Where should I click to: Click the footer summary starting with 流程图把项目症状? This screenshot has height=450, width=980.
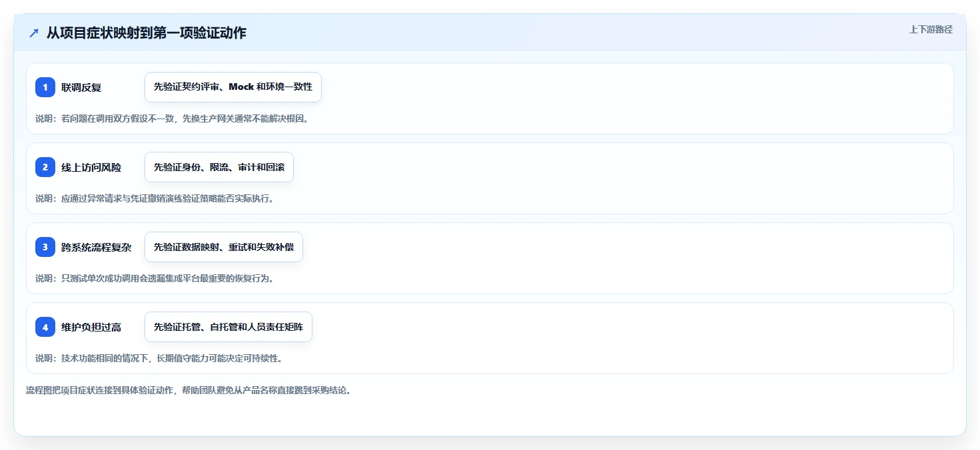click(189, 390)
